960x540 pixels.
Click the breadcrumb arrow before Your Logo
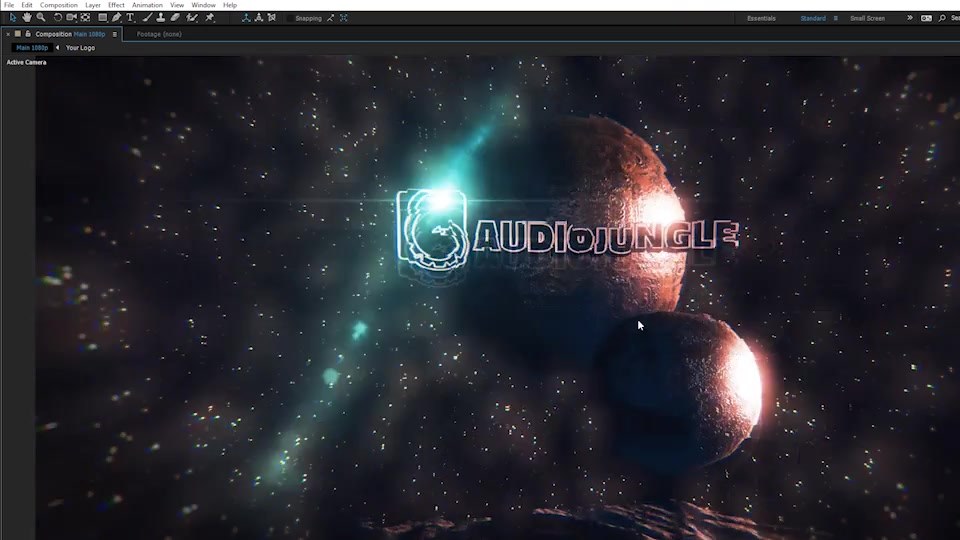58,48
